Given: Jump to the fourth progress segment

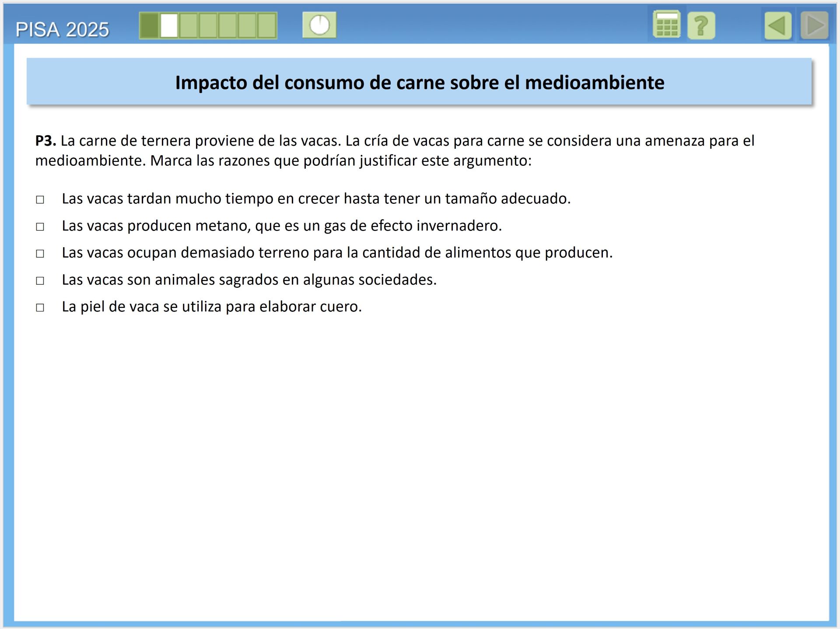Looking at the screenshot, I should [208, 26].
